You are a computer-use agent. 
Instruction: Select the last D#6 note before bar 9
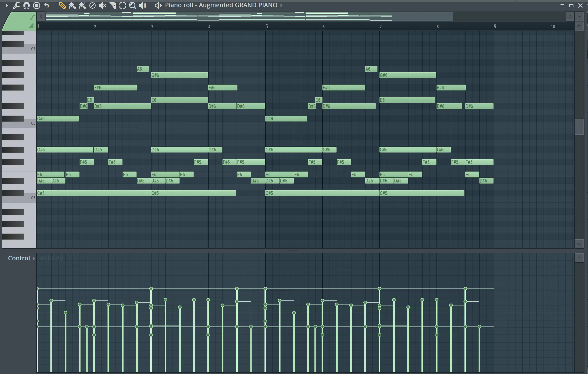tap(479, 106)
